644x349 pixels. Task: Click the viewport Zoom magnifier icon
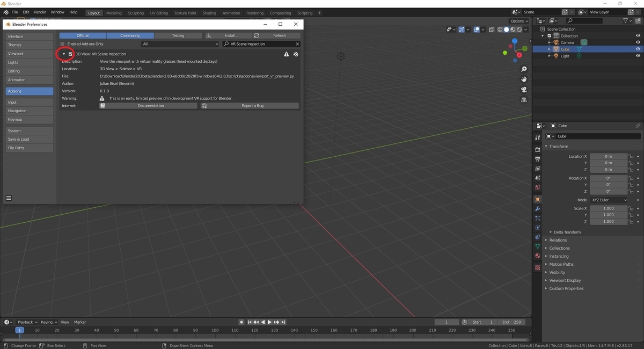524,69
